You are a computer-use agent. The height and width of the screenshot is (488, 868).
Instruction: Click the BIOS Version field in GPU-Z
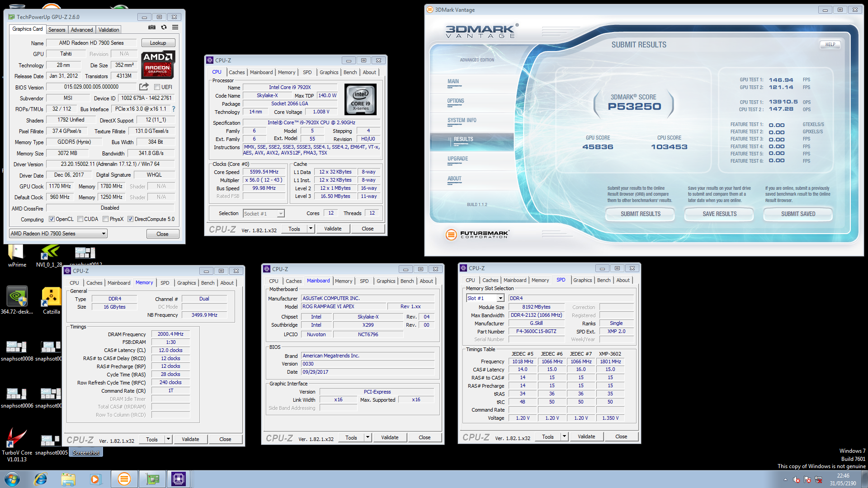[91, 87]
